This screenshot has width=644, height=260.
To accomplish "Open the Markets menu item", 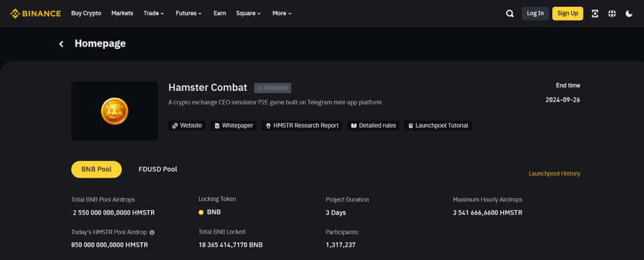I will pos(122,13).
